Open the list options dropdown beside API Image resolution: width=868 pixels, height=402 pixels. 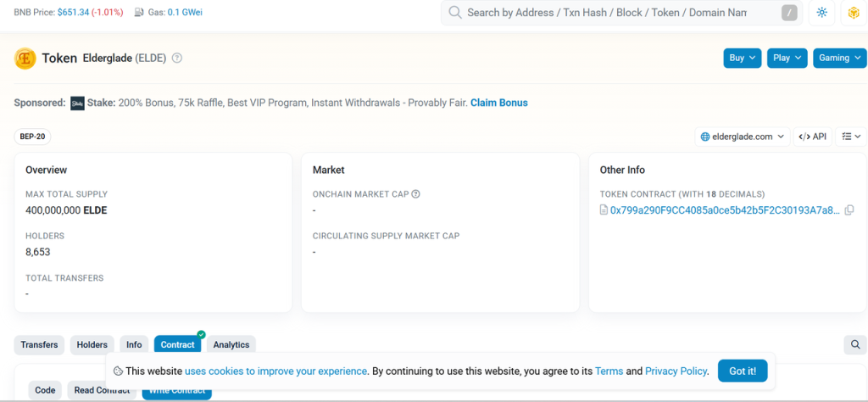pyautogui.click(x=851, y=137)
